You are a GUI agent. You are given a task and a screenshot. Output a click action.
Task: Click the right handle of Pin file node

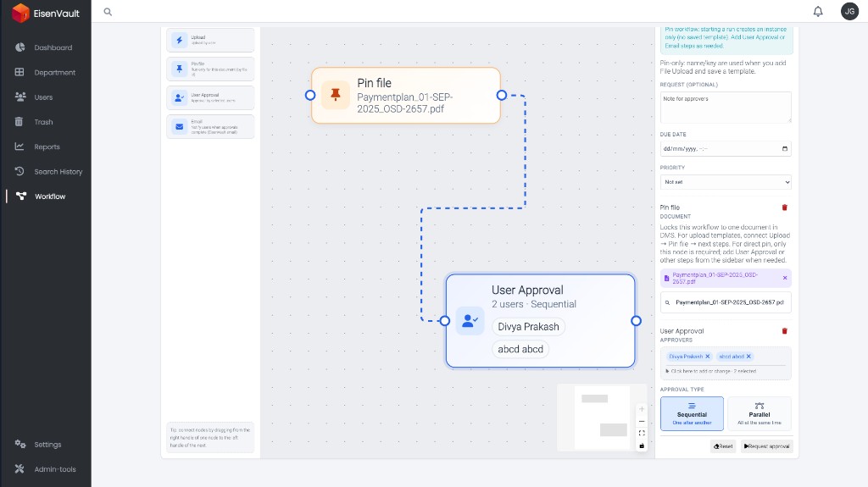pos(502,95)
